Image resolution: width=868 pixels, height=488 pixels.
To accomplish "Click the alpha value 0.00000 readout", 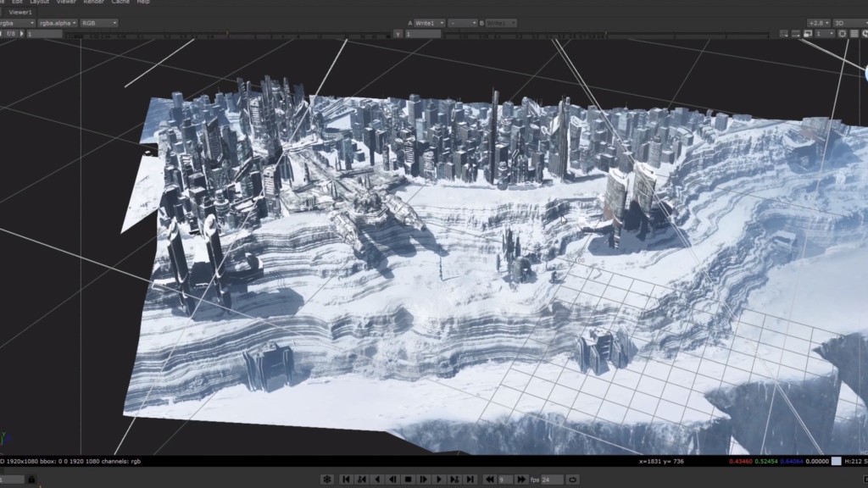I will 818,461.
